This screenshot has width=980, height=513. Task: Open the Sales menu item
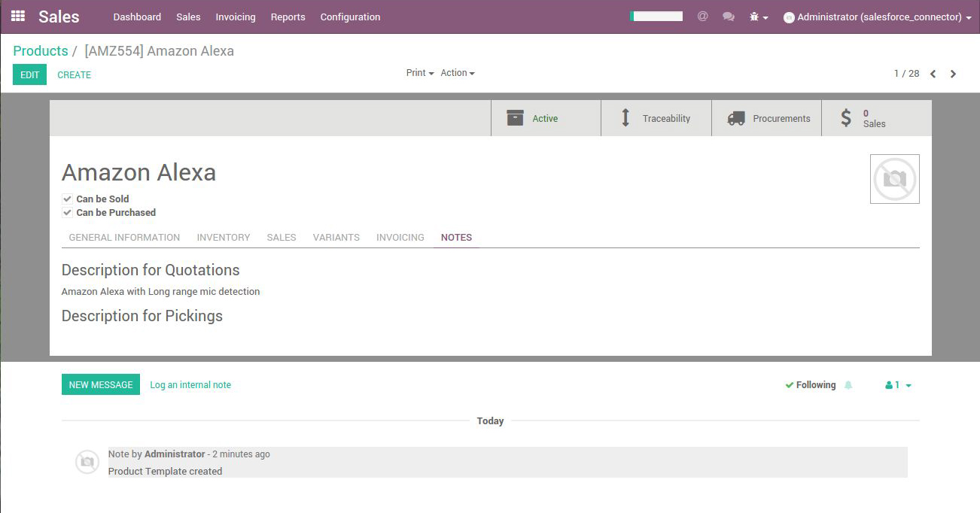coord(188,17)
